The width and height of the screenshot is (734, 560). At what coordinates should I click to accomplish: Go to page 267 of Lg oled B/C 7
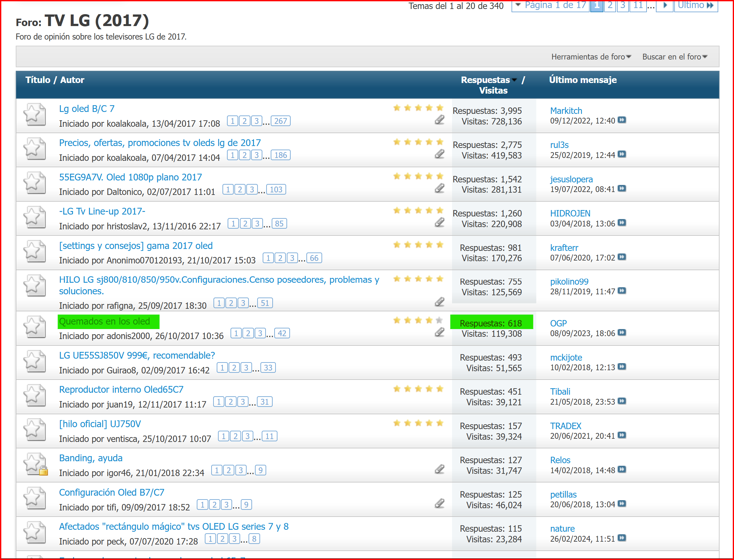[x=281, y=121]
